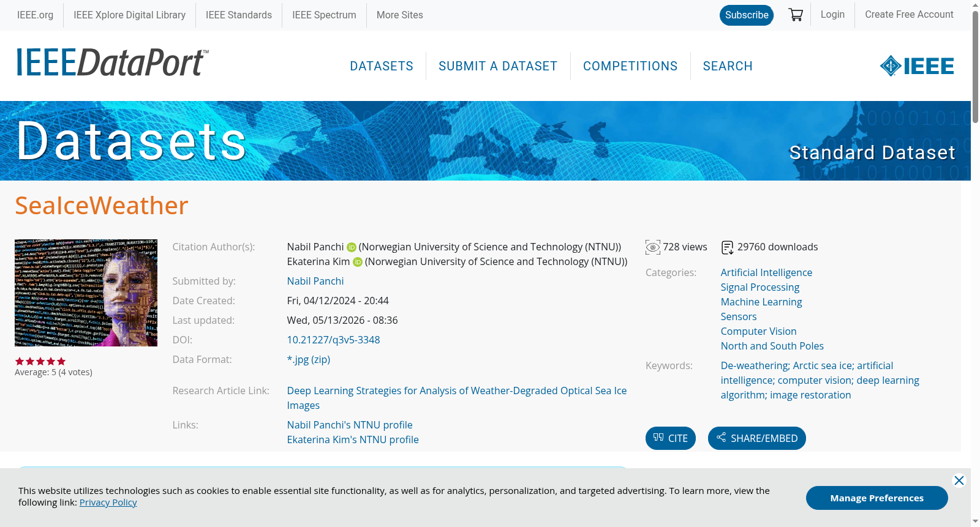Click the IEEE DataPort logo
This screenshot has width=980, height=527.
tap(112, 62)
